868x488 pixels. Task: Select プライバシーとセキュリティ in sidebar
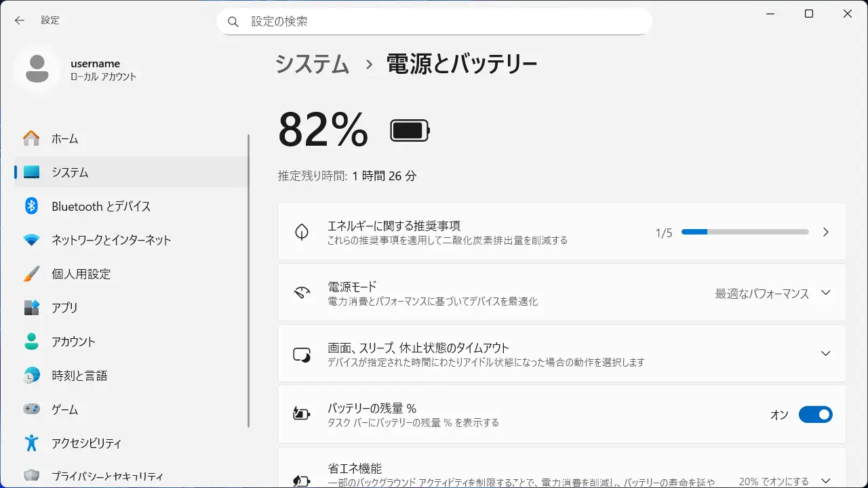tap(107, 476)
